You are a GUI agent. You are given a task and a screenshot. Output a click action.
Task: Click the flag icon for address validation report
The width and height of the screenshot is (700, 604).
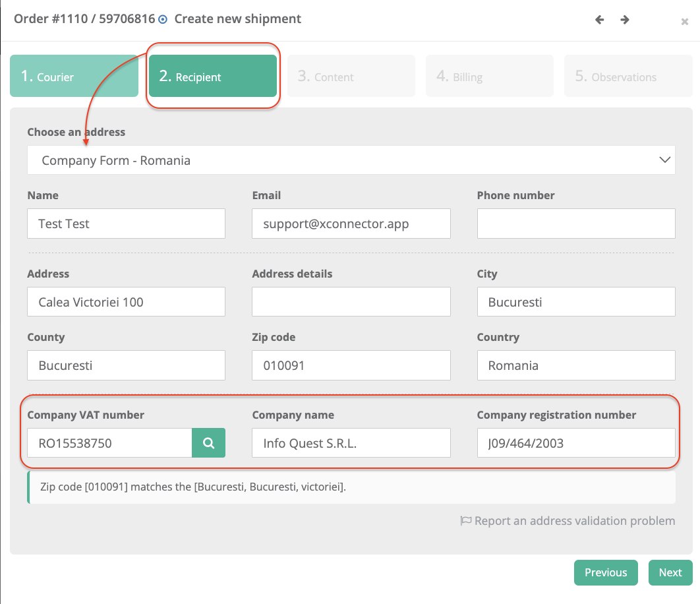(465, 521)
